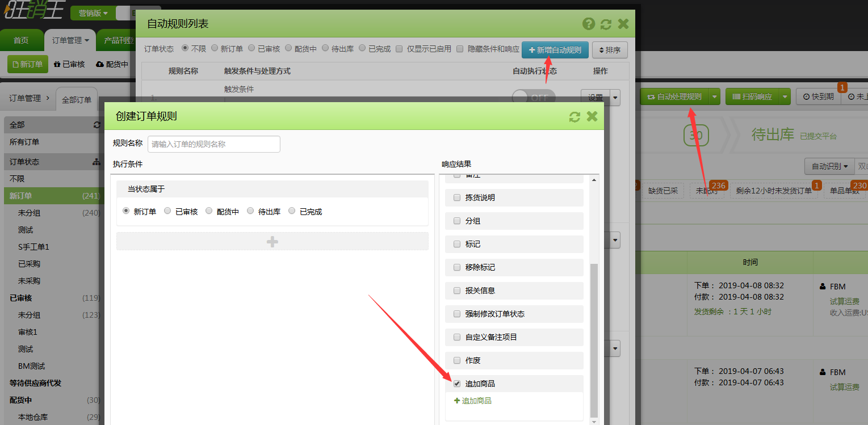The height and width of the screenshot is (425, 868).
Task: Uncheck 追加商品 response checkbox
Action: click(457, 384)
